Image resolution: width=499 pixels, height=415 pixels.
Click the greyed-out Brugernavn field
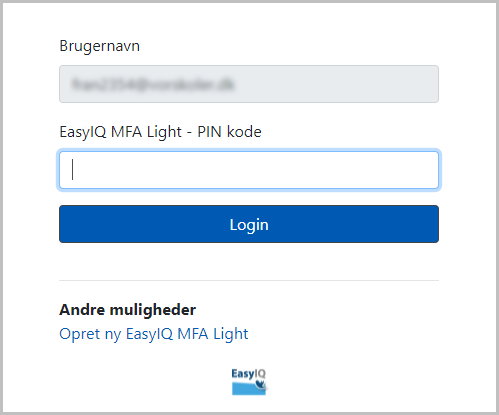tap(249, 84)
